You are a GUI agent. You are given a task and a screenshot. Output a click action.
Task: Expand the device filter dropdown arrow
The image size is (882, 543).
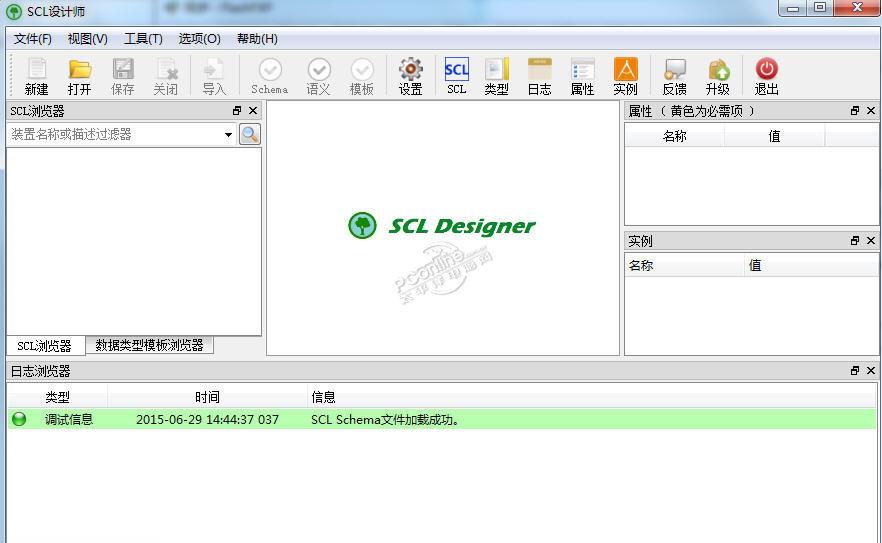click(x=228, y=134)
